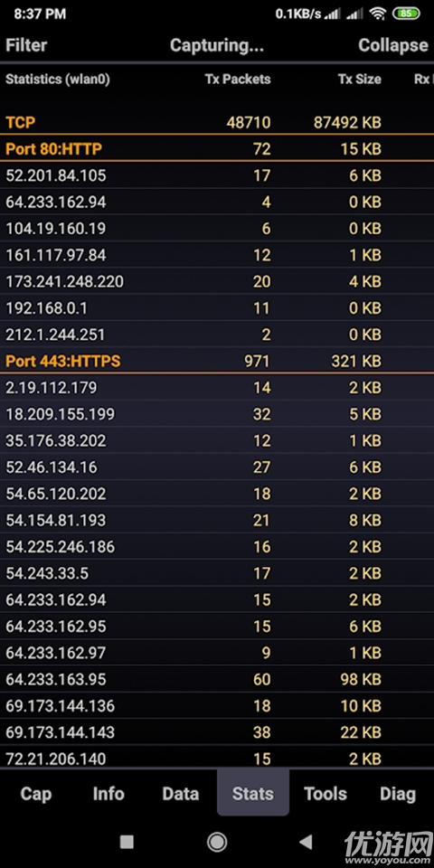Switch to the Info tab
Viewport: 434px width, 868px height.
[x=108, y=793]
